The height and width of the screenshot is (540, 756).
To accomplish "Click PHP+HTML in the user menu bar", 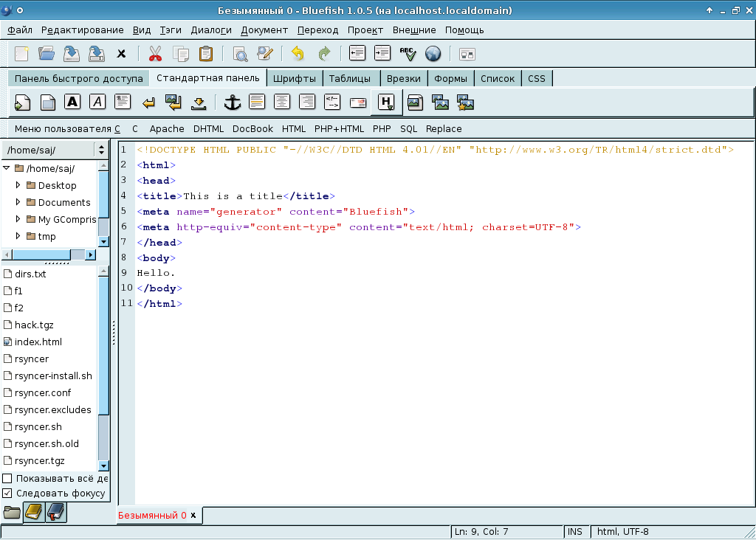I will [339, 128].
